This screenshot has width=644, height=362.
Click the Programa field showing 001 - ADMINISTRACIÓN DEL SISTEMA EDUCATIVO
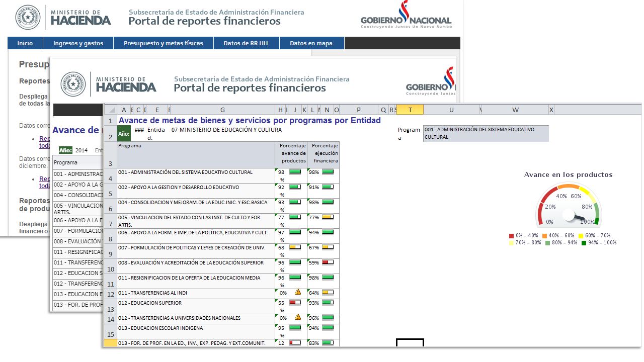coord(486,133)
